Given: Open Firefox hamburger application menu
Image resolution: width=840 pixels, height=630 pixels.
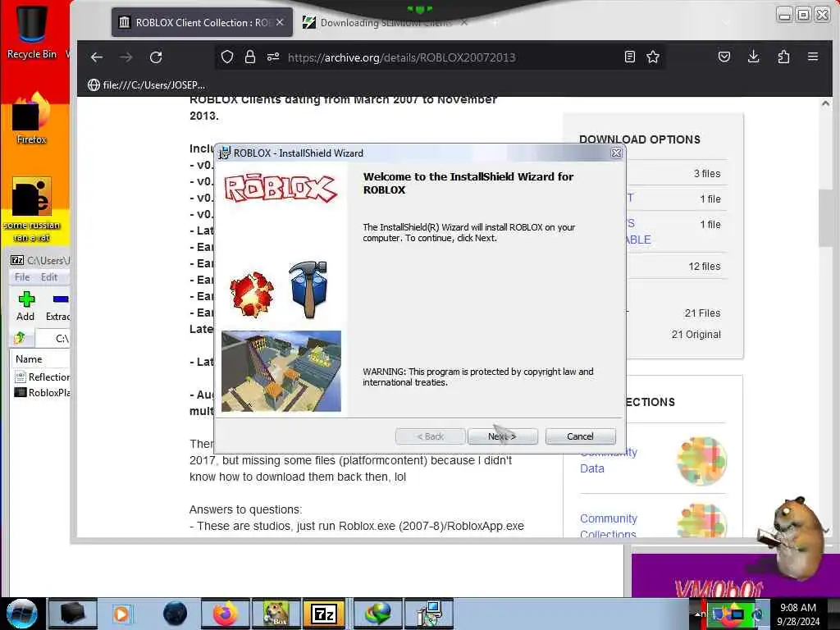Looking at the screenshot, I should (x=813, y=57).
